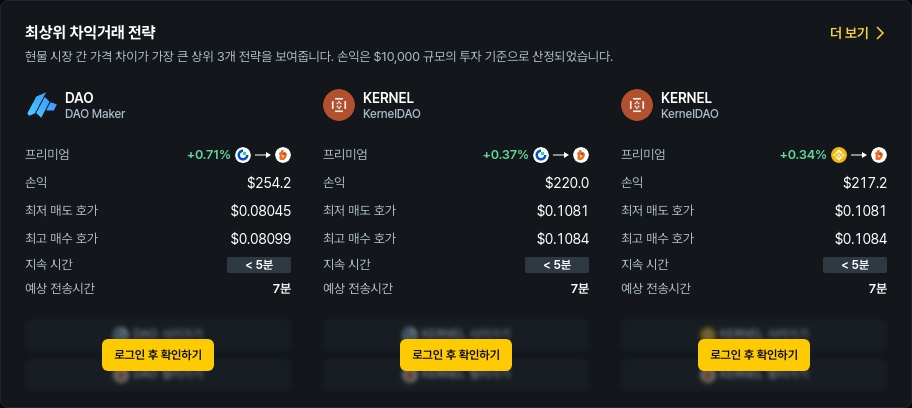
Task: Click the blue source exchange icon beside +0.71%
Action: (x=243, y=155)
